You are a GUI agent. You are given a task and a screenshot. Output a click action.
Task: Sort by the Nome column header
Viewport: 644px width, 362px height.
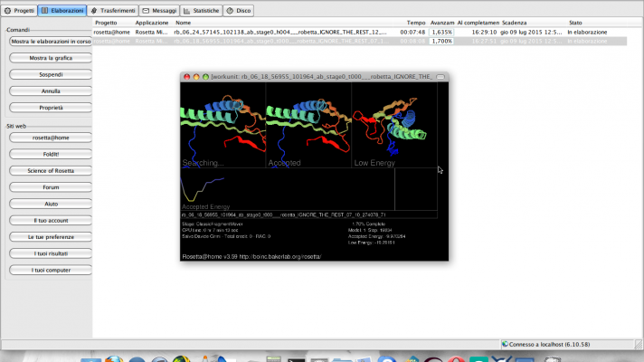click(x=184, y=23)
